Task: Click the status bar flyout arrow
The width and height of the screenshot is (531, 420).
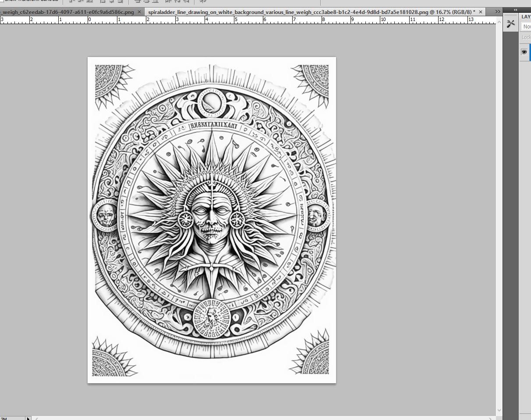Action: (x=28, y=419)
